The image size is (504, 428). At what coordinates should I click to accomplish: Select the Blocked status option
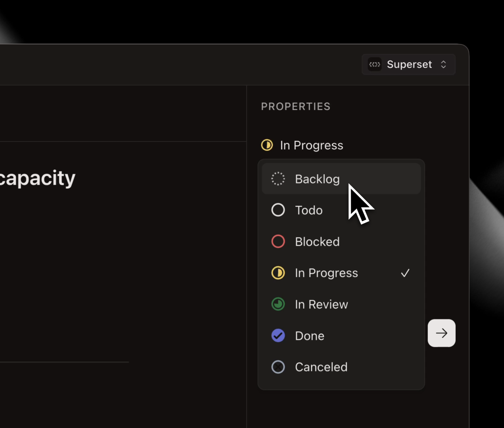coord(317,241)
